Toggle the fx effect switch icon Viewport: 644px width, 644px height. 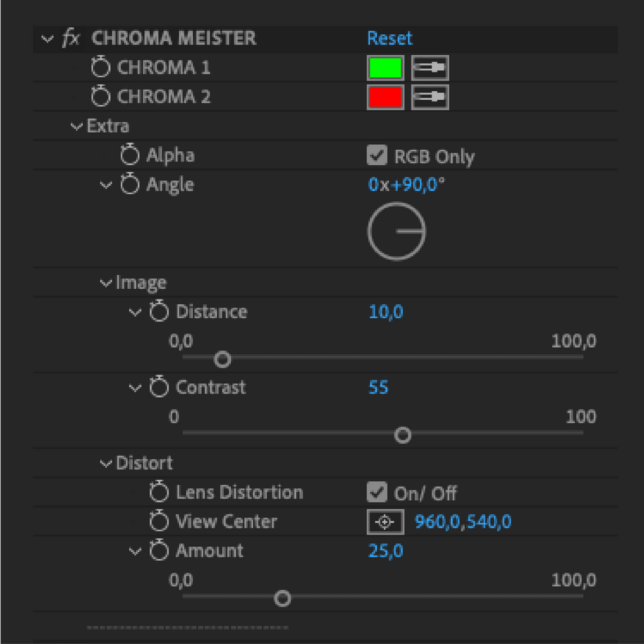pyautogui.click(x=71, y=38)
